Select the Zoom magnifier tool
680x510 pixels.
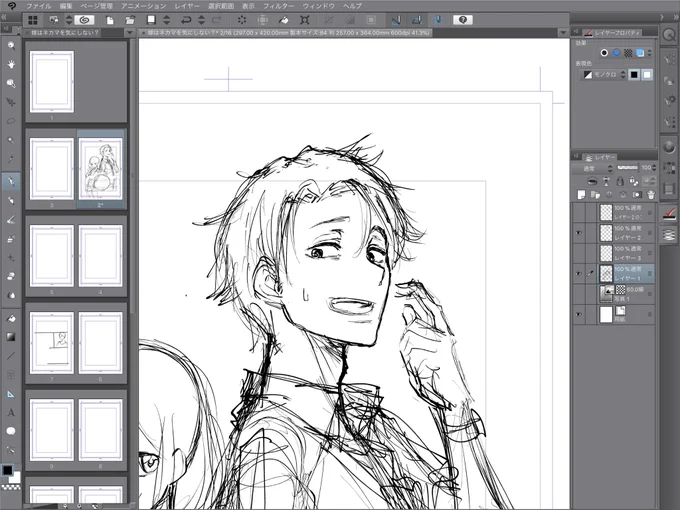11,46
